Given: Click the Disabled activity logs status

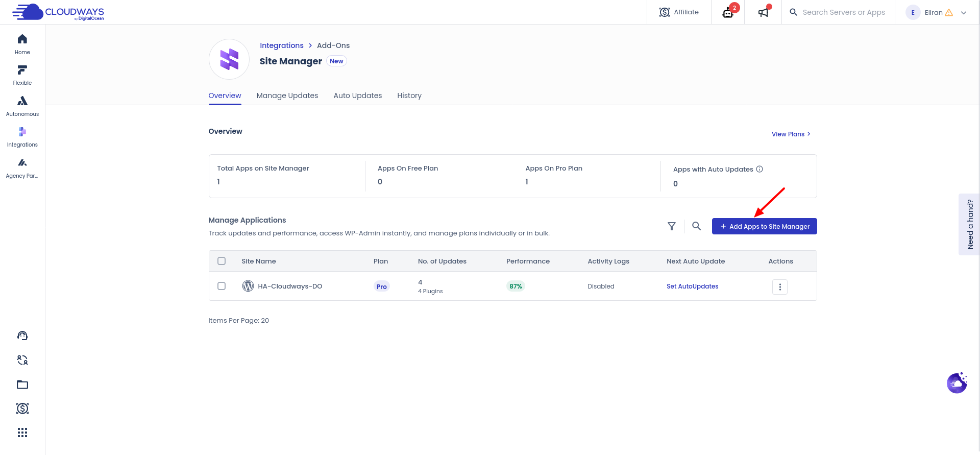Looking at the screenshot, I should (x=601, y=286).
